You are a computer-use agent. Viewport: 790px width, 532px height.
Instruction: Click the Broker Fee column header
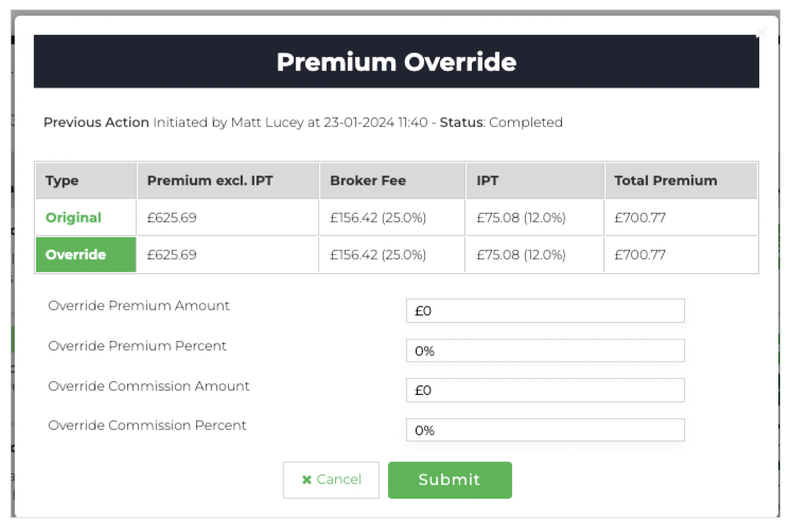(x=368, y=181)
